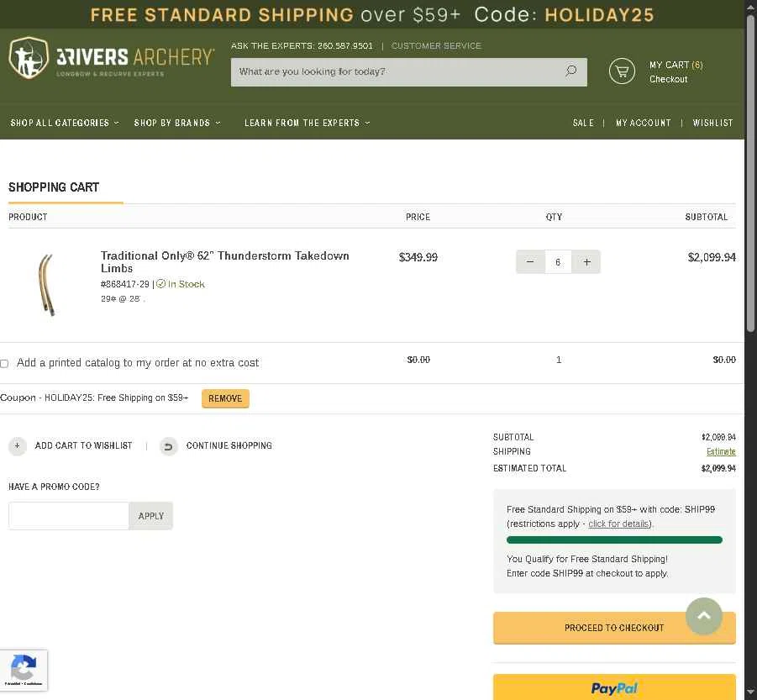Click the shipping Estimate link
757x700 pixels.
721,451
